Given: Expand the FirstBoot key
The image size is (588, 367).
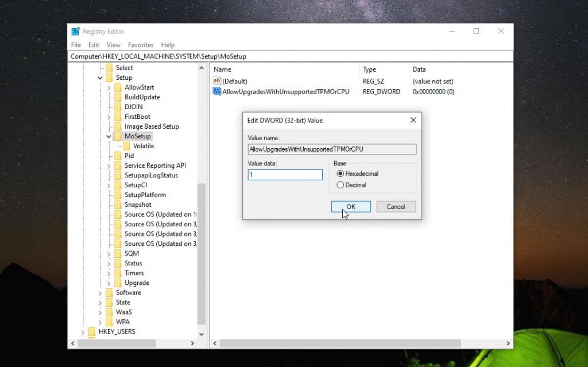Looking at the screenshot, I should [109, 117].
